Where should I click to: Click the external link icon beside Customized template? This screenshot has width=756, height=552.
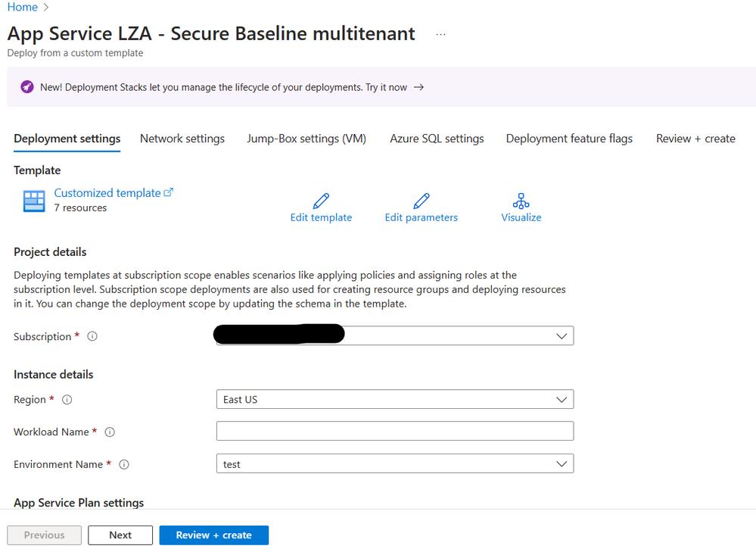[x=168, y=192]
